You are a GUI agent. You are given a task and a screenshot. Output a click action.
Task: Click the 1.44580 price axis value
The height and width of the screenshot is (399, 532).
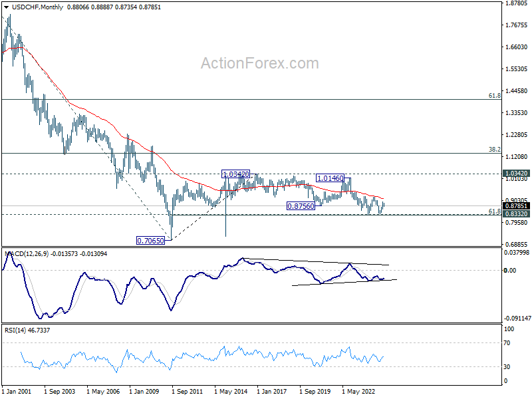[517, 91]
